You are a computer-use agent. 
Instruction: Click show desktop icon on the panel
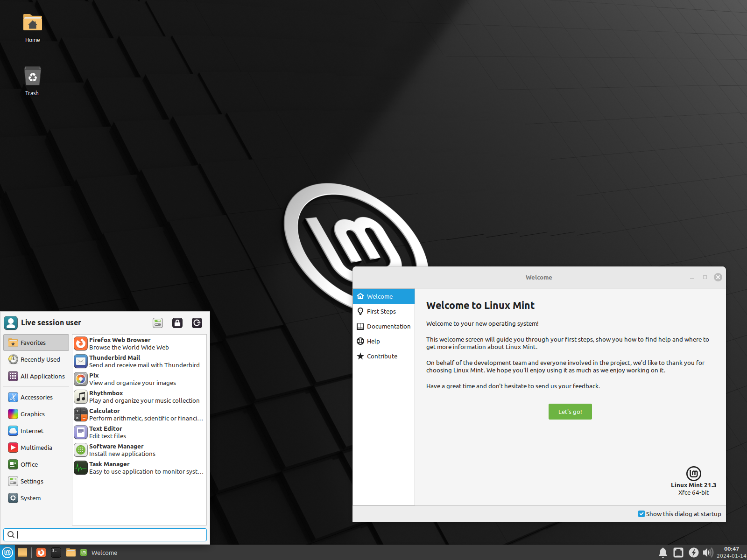(x=22, y=553)
